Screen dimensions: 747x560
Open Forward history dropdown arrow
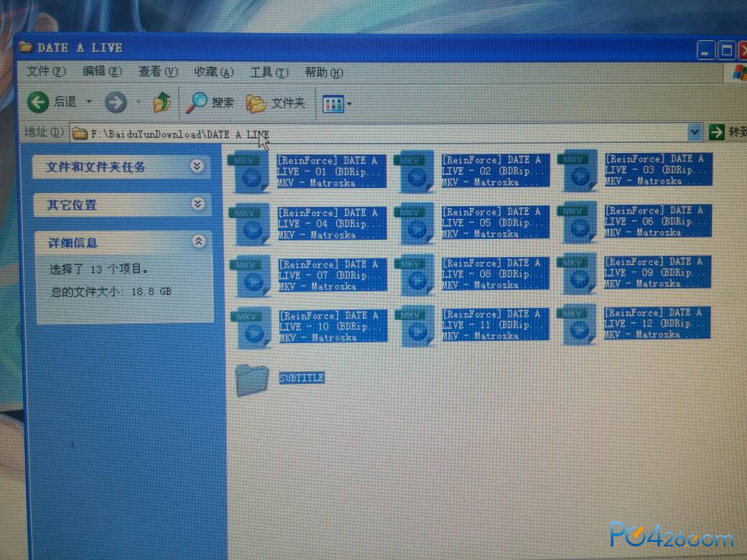point(138,102)
